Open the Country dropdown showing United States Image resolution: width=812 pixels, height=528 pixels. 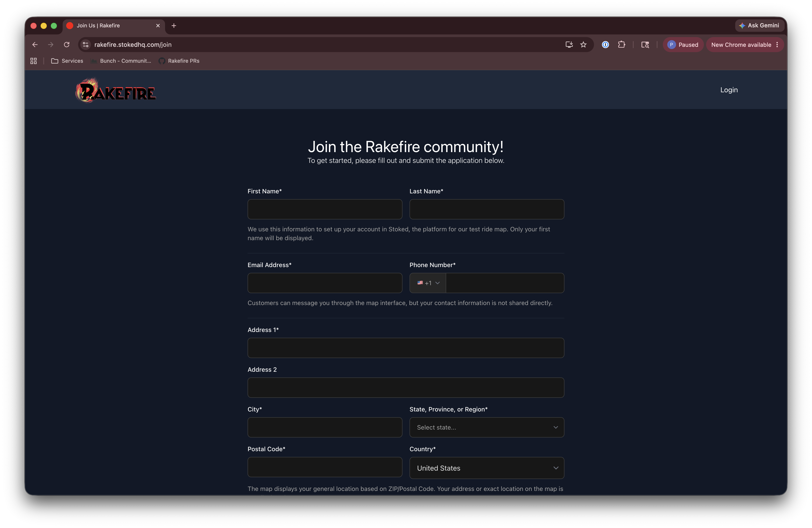click(x=487, y=468)
